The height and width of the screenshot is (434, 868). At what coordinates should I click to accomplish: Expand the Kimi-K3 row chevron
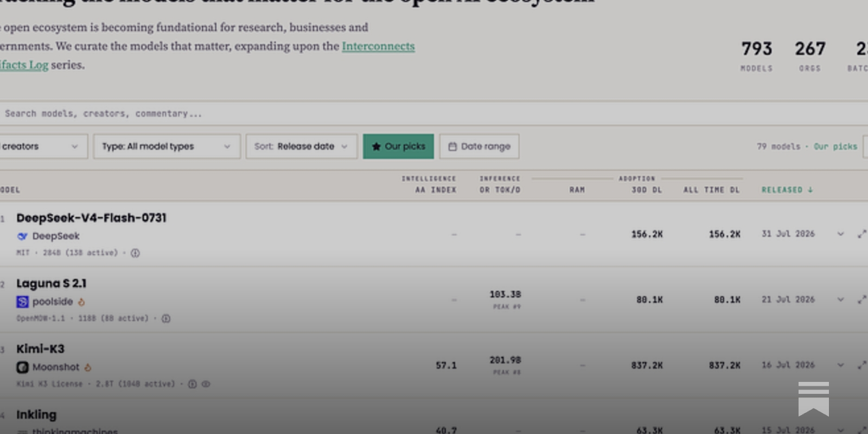pos(840,365)
